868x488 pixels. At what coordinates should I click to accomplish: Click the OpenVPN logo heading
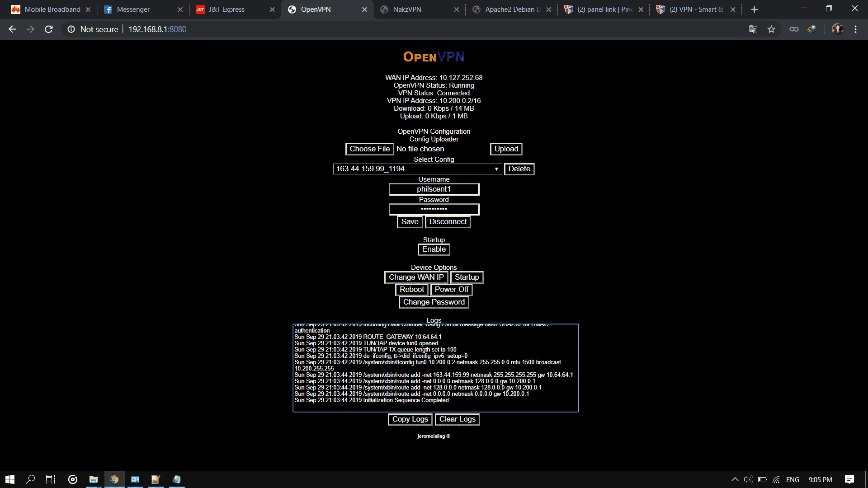pyautogui.click(x=434, y=57)
